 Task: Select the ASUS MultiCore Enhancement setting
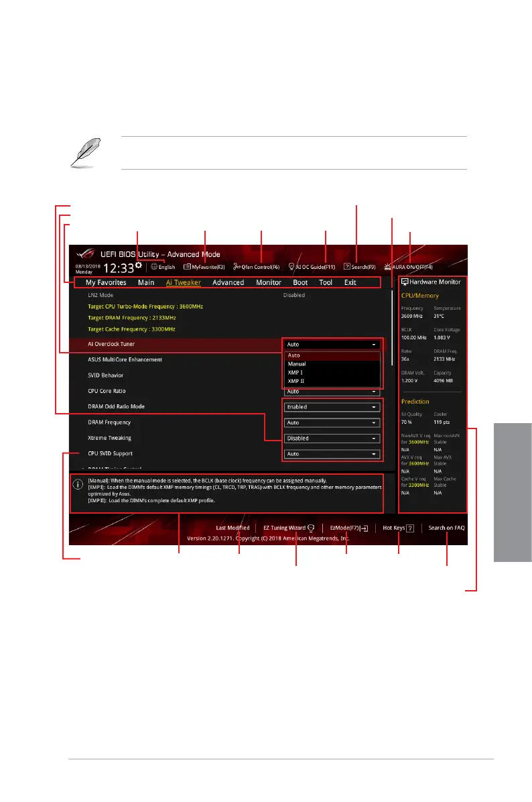pyautogui.click(x=125, y=359)
